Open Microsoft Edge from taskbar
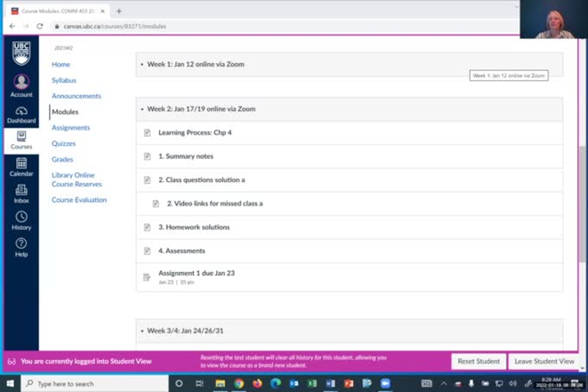 click(276, 383)
